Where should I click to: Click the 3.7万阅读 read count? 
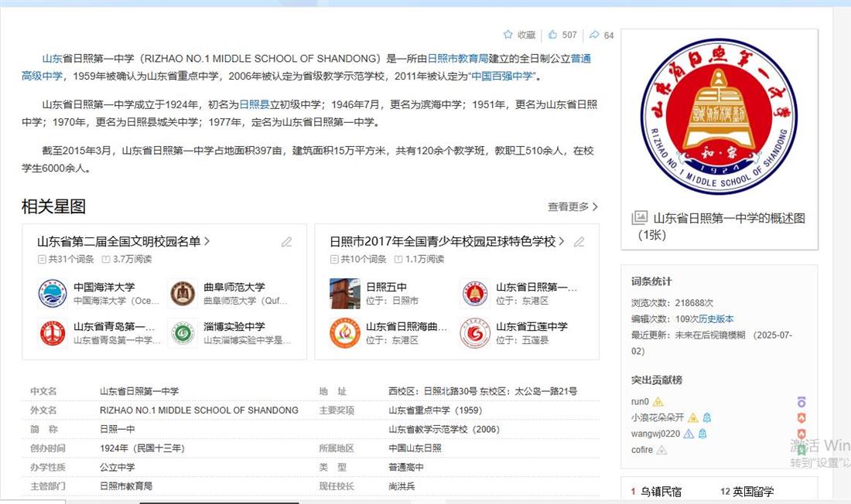132,259
